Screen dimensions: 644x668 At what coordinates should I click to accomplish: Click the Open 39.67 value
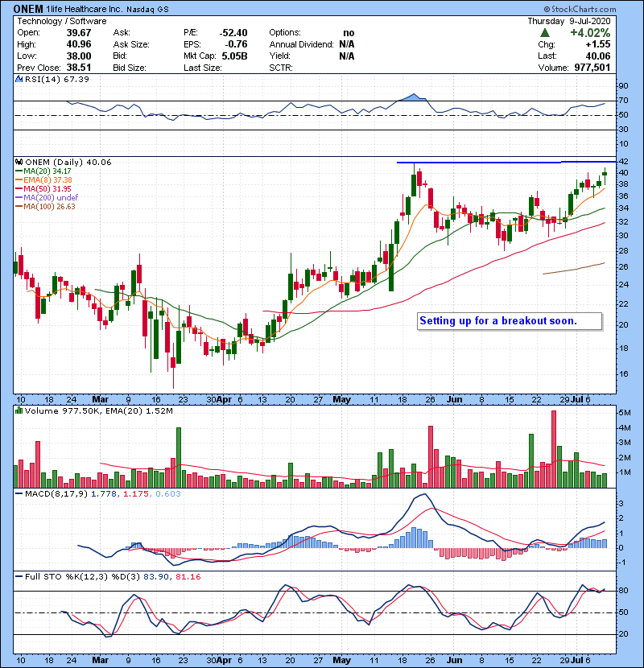tap(79, 33)
